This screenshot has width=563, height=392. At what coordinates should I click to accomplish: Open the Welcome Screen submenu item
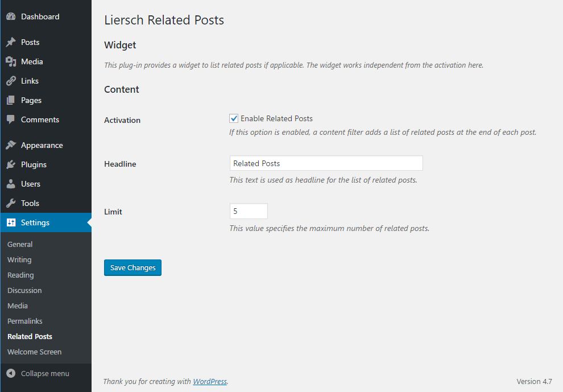[35, 352]
